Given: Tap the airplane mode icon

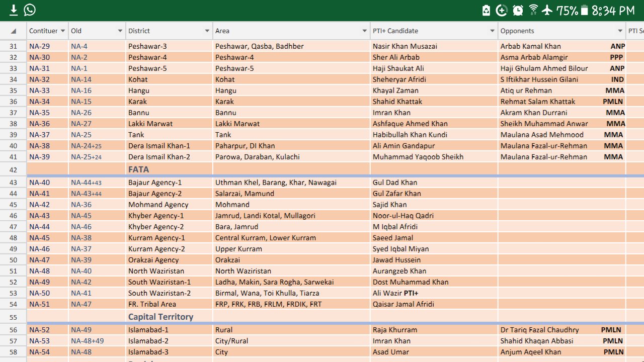Looking at the screenshot, I should [547, 10].
